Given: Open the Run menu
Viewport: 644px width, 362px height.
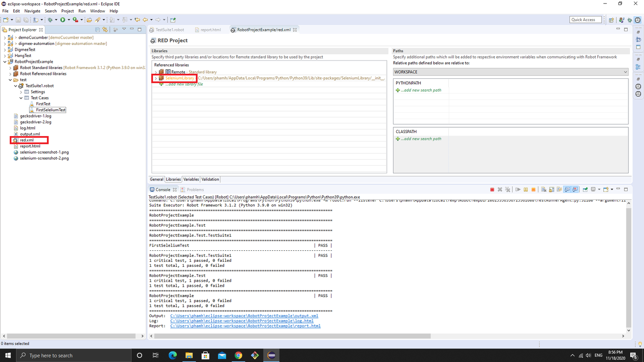Looking at the screenshot, I should click(82, 11).
